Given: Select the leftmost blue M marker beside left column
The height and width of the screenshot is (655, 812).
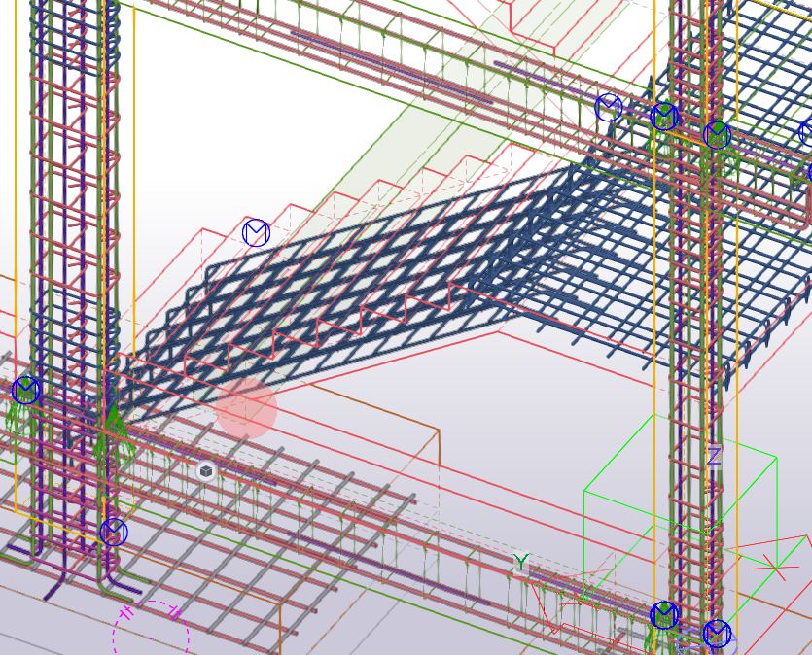Looking at the screenshot, I should 26,391.
